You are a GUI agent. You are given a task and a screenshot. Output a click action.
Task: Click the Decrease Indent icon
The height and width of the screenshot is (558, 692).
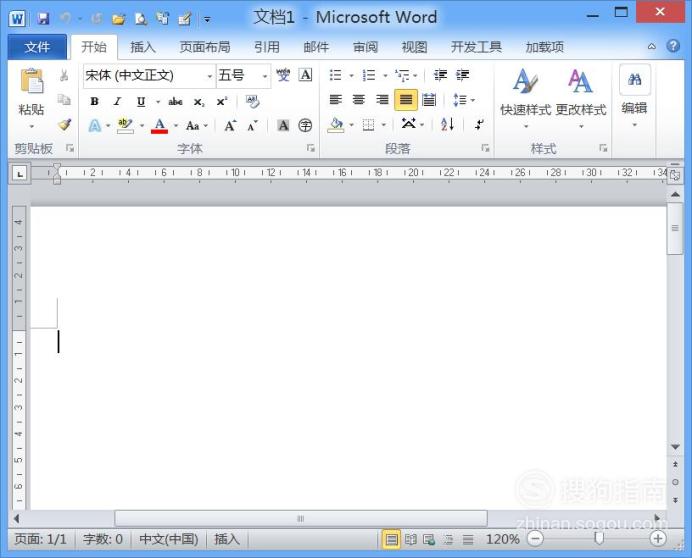click(440, 75)
